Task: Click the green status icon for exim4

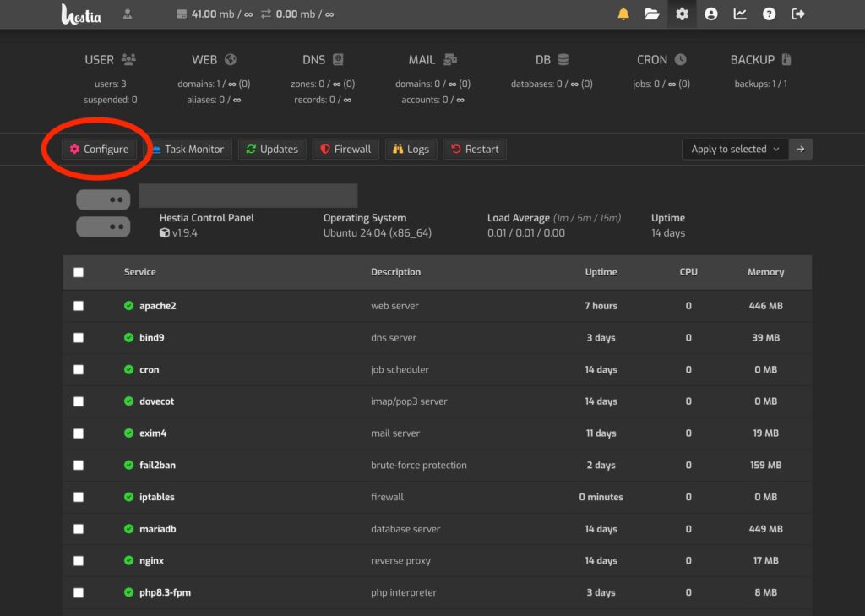Action: [128, 433]
